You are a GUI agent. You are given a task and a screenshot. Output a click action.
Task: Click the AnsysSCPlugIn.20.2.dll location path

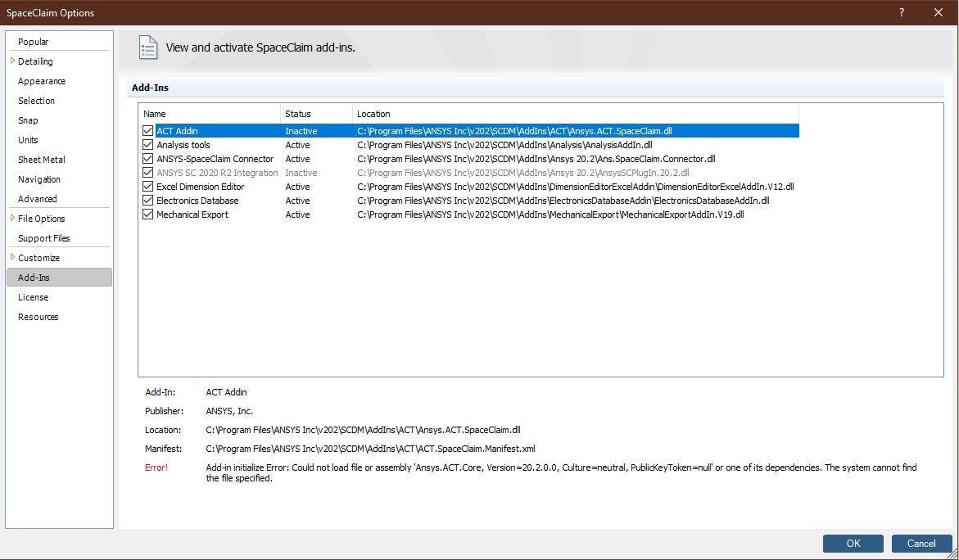[x=523, y=173]
